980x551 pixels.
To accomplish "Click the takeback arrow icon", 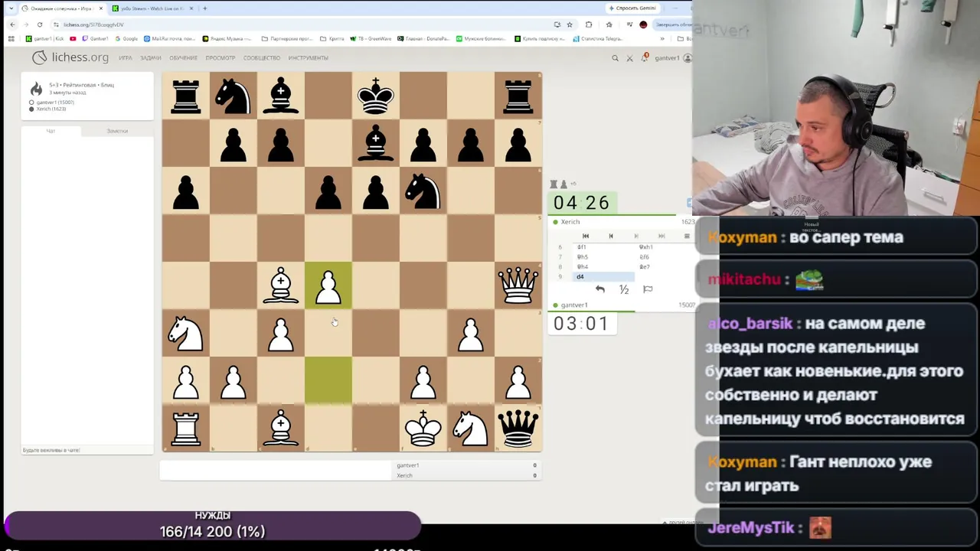I will pos(600,289).
